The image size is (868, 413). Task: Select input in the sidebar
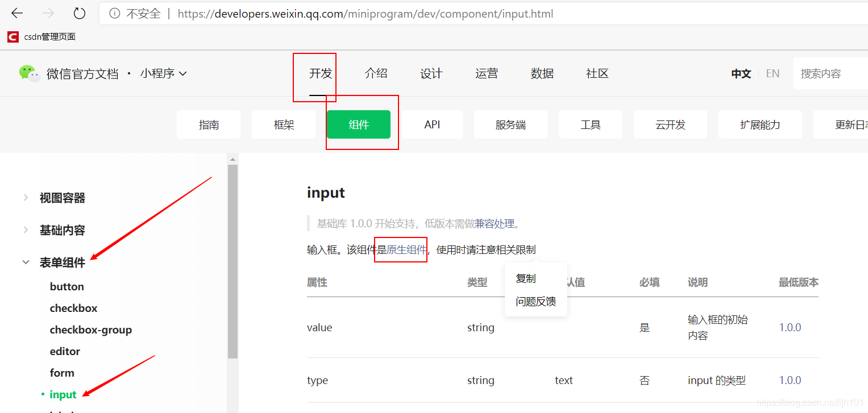[63, 394]
